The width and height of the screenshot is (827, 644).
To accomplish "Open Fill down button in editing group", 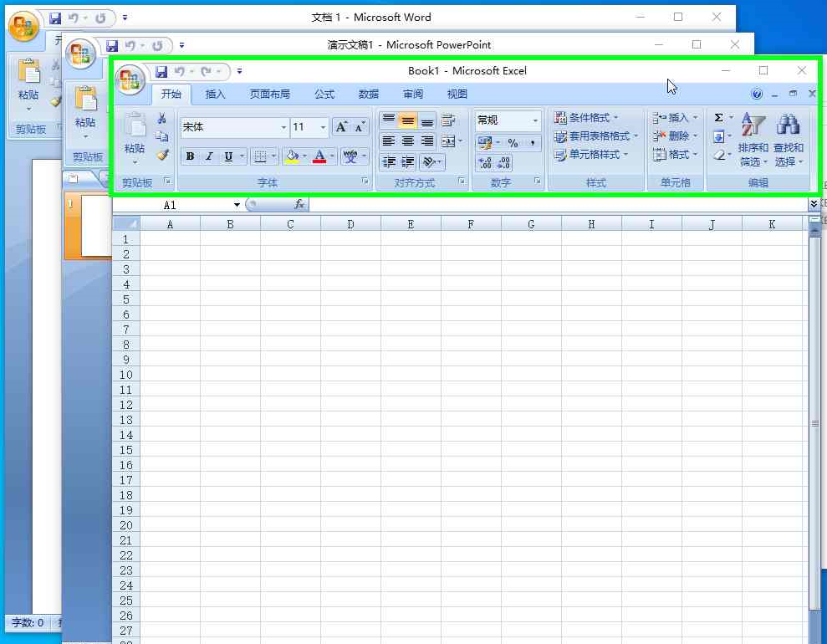I will pos(718,136).
